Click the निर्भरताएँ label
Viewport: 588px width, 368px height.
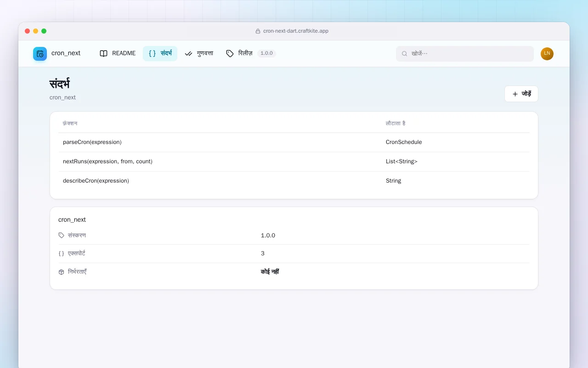(x=77, y=272)
